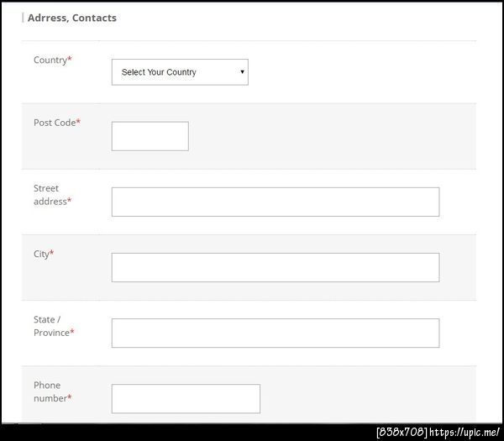504x441 pixels.
Task: Click the asterisk after Phone number
Action: point(70,397)
